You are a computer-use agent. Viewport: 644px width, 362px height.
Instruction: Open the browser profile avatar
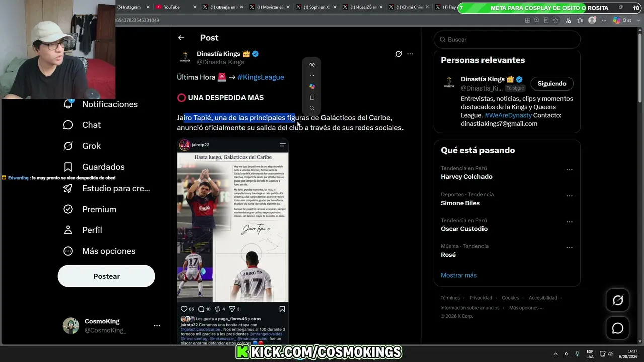[592, 20]
